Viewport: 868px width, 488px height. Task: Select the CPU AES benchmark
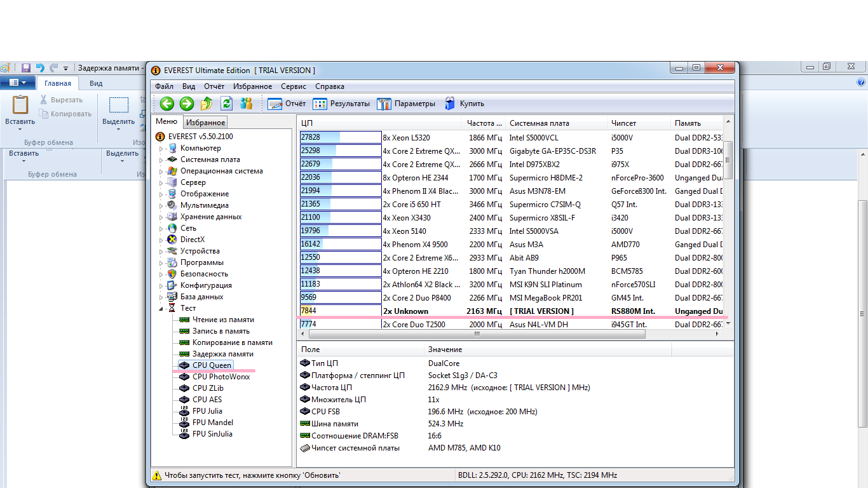point(207,400)
